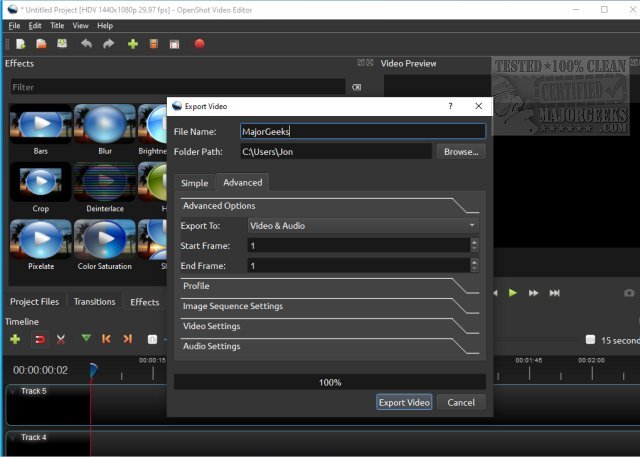Collapse Track 5 using its arrow
Viewport: 640px width, 457px height.
[x=13, y=391]
